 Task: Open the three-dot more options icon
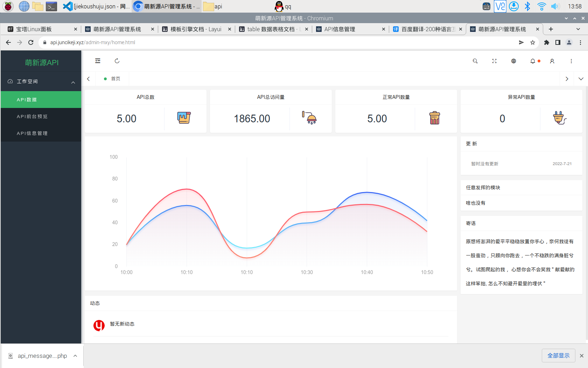(571, 61)
